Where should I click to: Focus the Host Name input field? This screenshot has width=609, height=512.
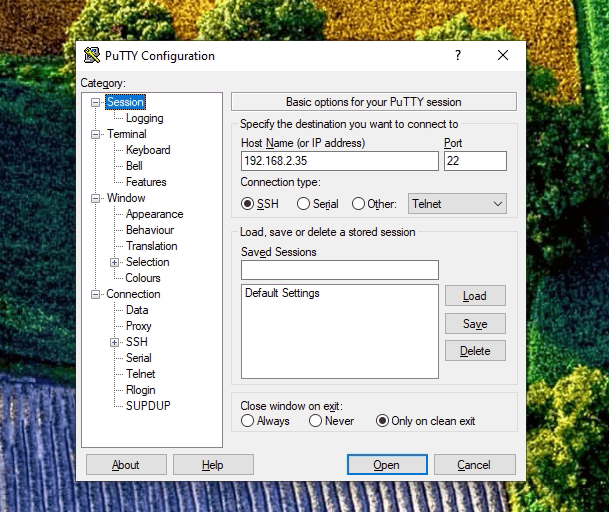[339, 161]
